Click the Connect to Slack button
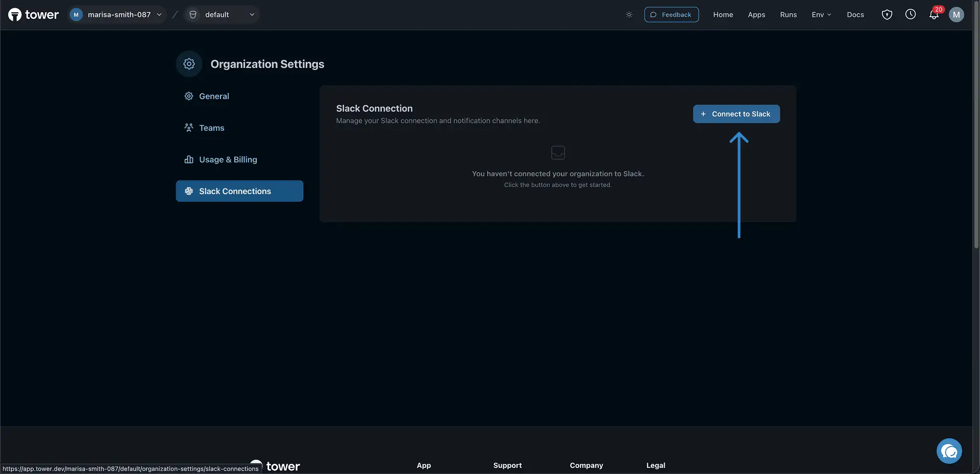 click(x=736, y=114)
